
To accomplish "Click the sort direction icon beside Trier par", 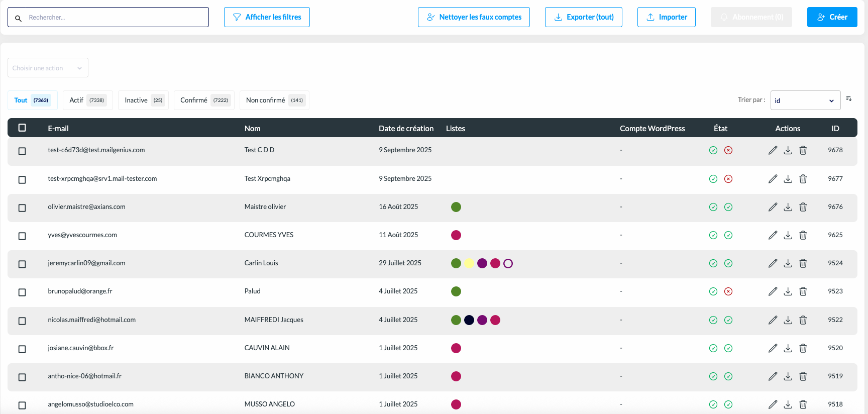I will (849, 99).
